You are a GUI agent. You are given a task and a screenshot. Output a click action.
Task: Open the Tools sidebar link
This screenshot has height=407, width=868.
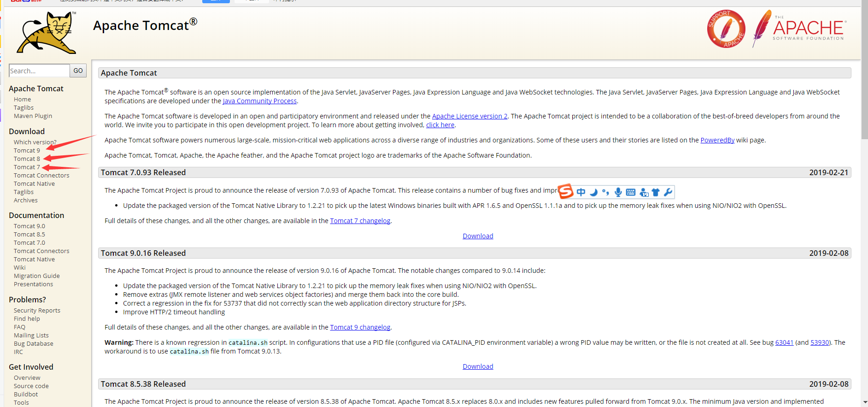[x=21, y=402]
